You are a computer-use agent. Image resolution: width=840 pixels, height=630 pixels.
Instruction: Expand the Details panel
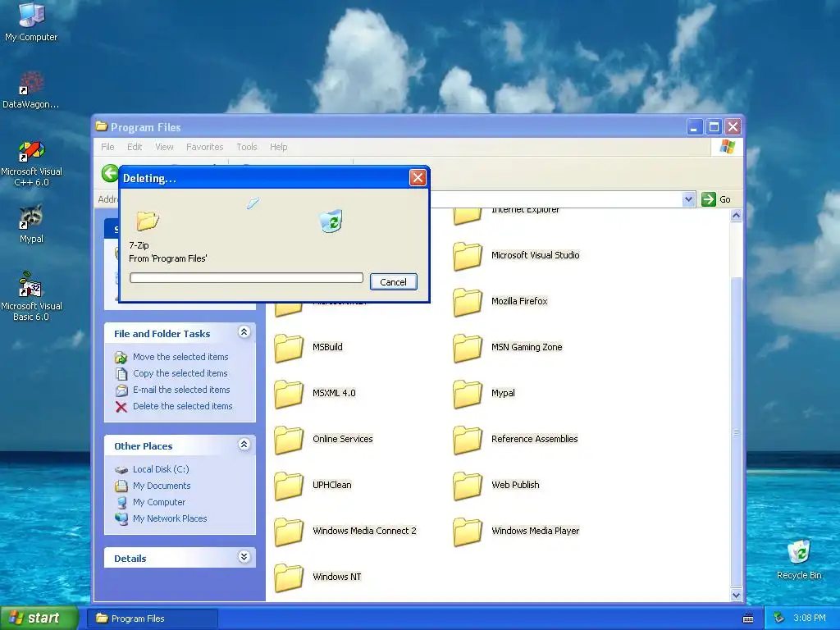coord(244,557)
